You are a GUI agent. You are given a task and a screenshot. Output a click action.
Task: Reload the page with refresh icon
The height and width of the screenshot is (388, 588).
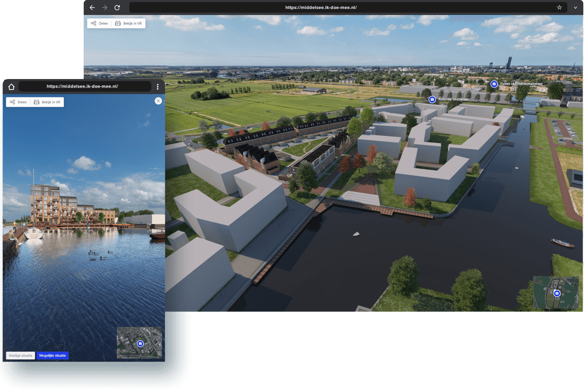coord(117,8)
